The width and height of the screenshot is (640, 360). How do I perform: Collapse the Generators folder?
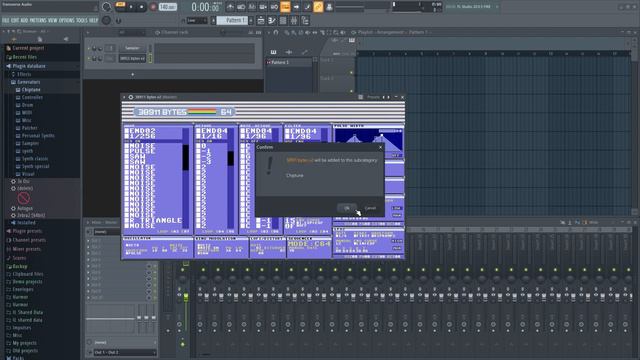pyautogui.click(x=28, y=82)
